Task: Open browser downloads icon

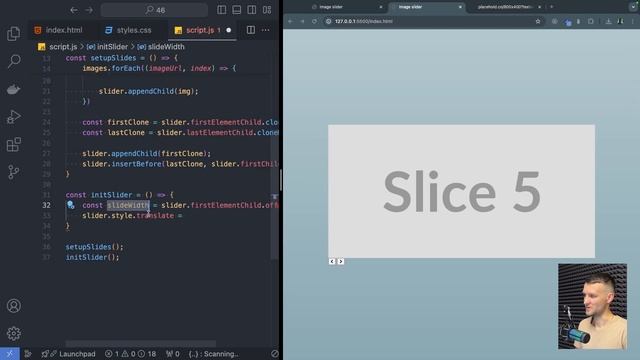Action: tap(608, 21)
